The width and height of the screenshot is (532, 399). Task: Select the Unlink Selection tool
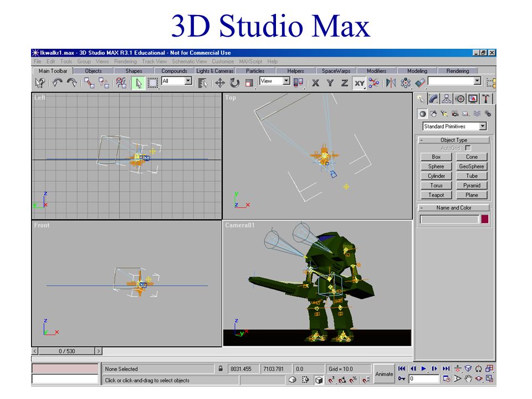coord(104,83)
